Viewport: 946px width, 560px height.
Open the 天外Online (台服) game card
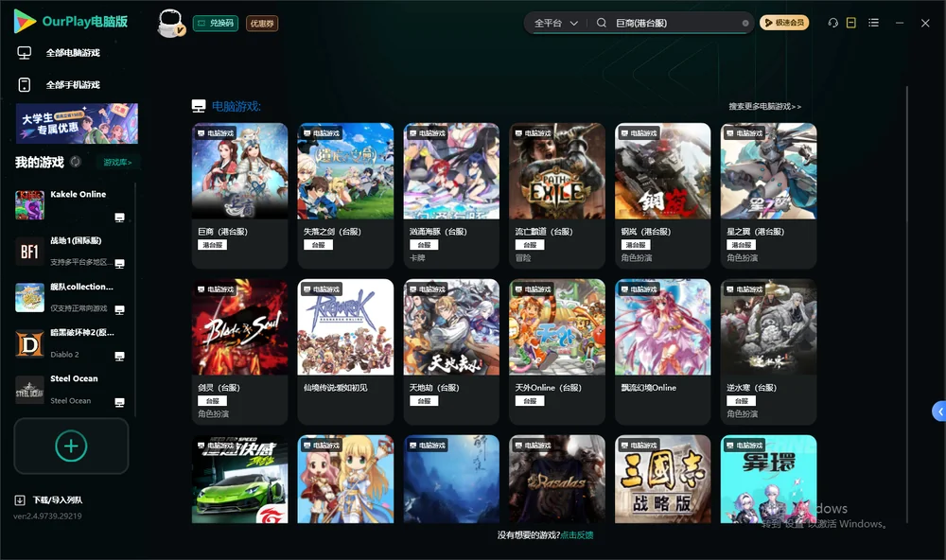tap(557, 352)
